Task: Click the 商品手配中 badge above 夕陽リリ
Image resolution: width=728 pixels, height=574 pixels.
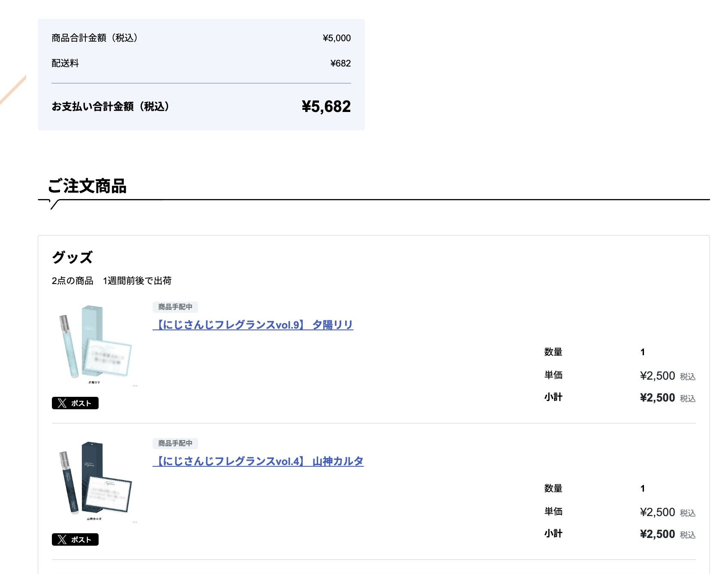Action: click(175, 307)
